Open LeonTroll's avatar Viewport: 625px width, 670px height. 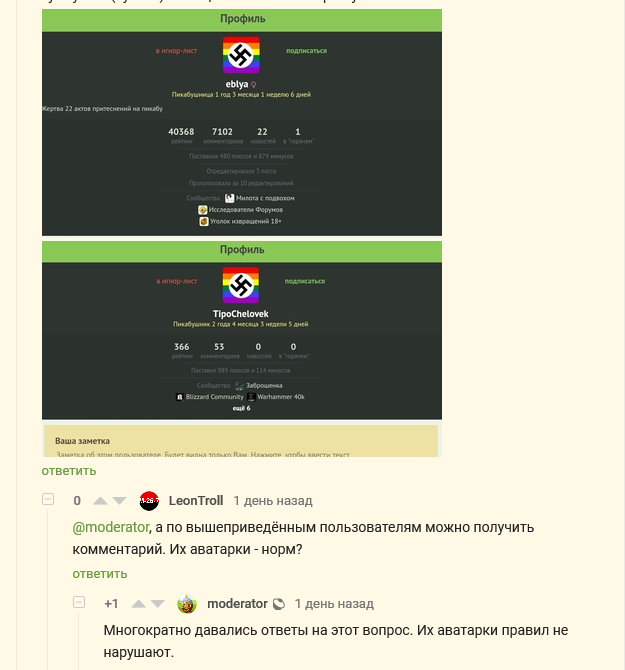pos(149,501)
